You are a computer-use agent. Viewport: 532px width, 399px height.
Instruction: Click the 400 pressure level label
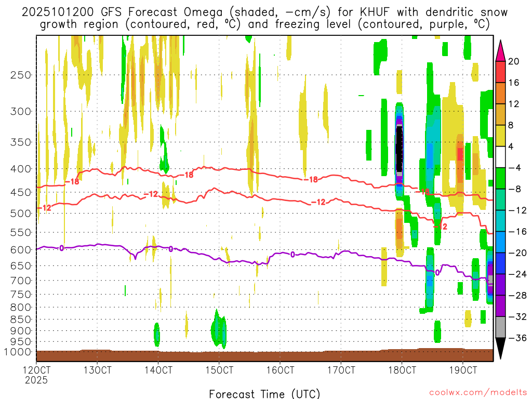coord(21,169)
